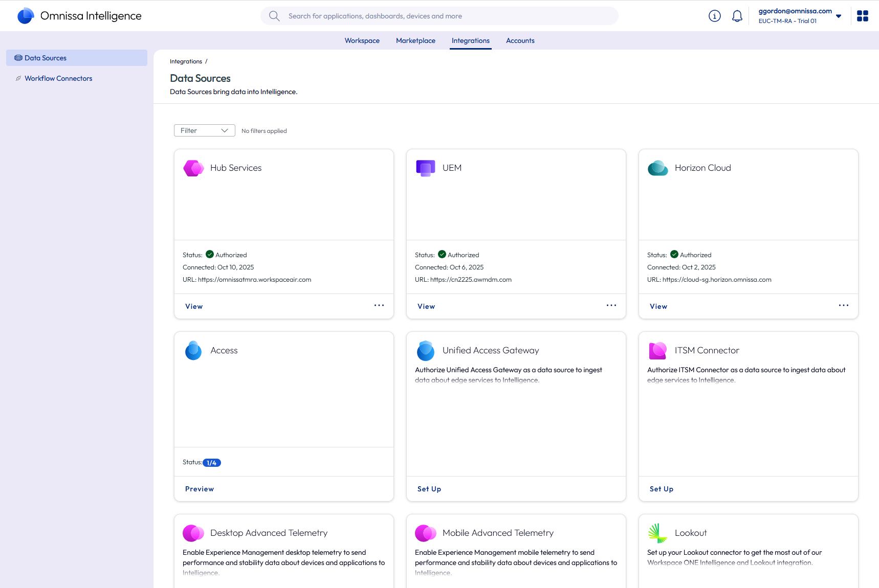
Task: Select Workflow Connectors in sidebar
Action: point(58,78)
